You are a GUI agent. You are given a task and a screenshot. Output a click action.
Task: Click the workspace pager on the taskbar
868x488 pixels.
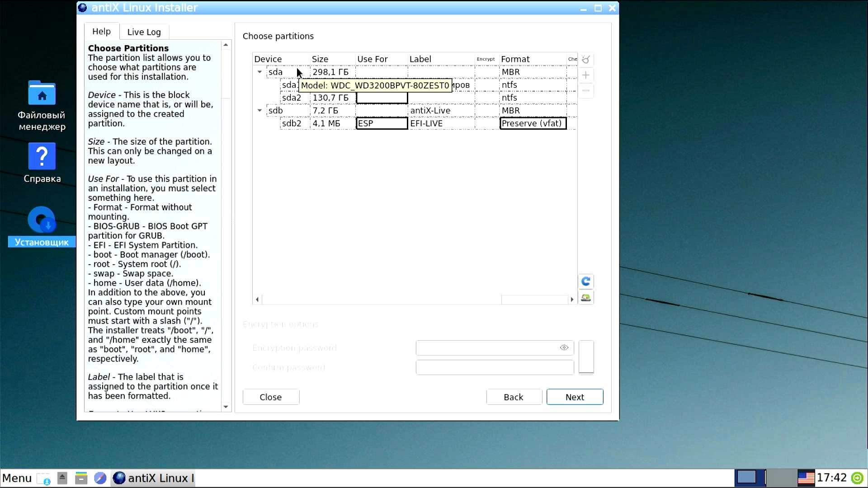(765, 478)
